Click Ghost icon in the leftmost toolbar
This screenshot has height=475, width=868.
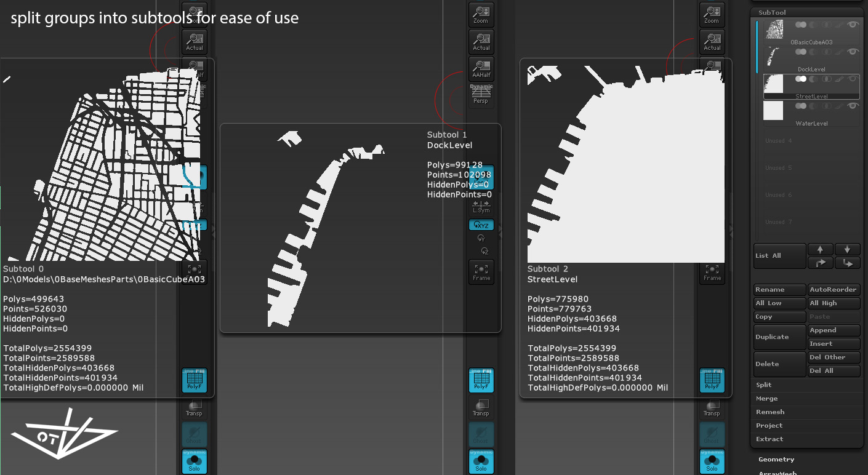(195, 434)
